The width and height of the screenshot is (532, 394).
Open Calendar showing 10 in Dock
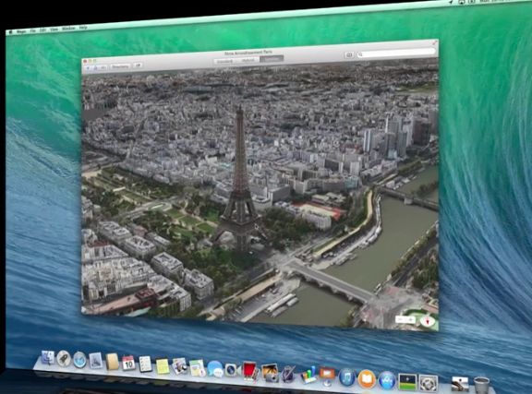point(128,363)
